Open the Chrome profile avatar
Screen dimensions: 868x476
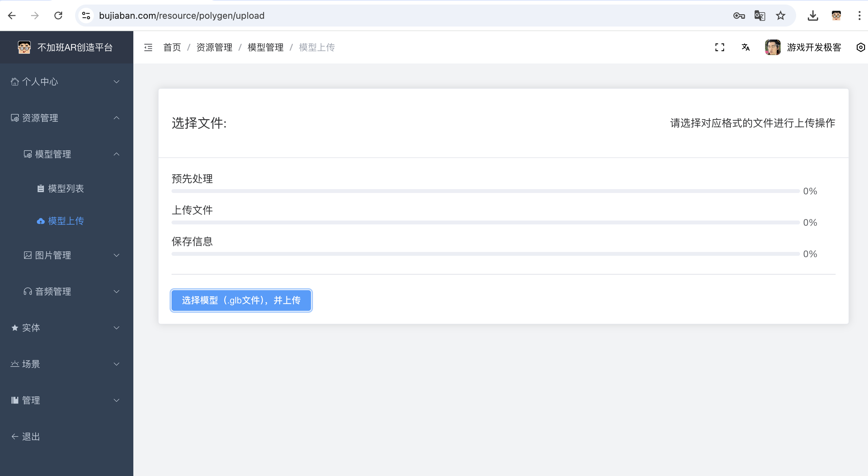[x=836, y=16]
